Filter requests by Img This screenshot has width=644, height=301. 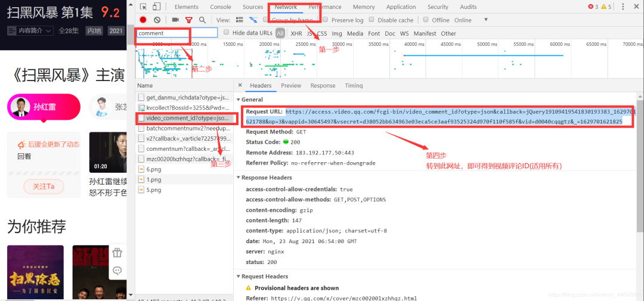point(337,33)
